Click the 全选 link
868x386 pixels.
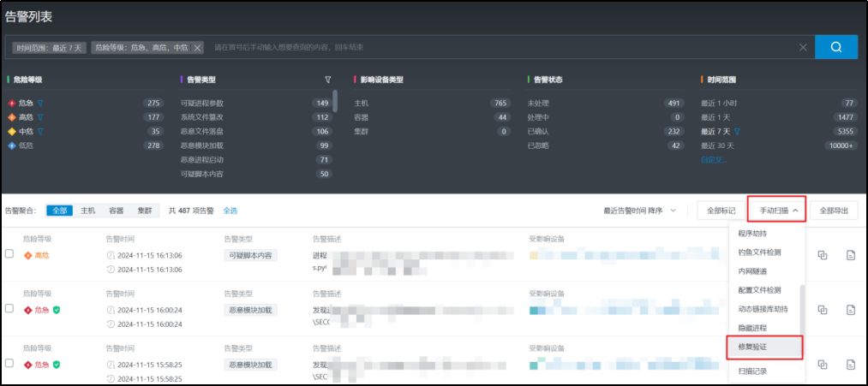pyautogui.click(x=230, y=210)
